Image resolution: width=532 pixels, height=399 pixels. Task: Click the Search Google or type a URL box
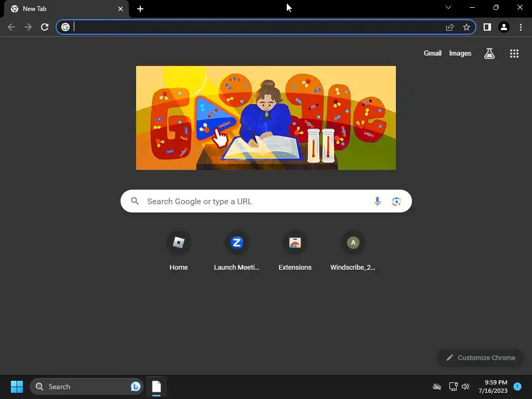(x=267, y=201)
